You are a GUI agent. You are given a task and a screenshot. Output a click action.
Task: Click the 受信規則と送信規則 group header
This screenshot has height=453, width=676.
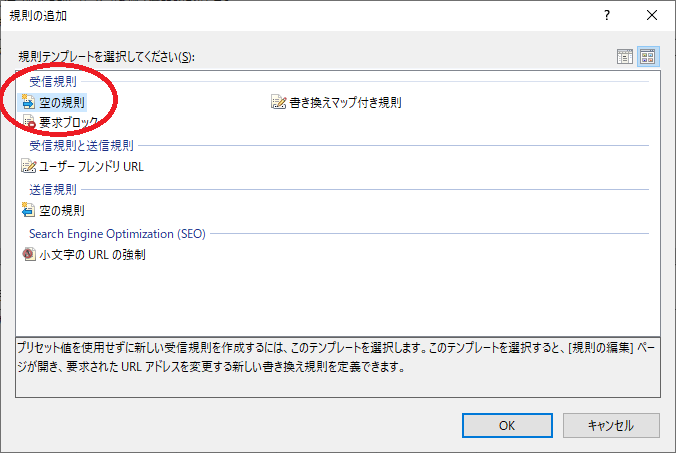click(x=81, y=145)
